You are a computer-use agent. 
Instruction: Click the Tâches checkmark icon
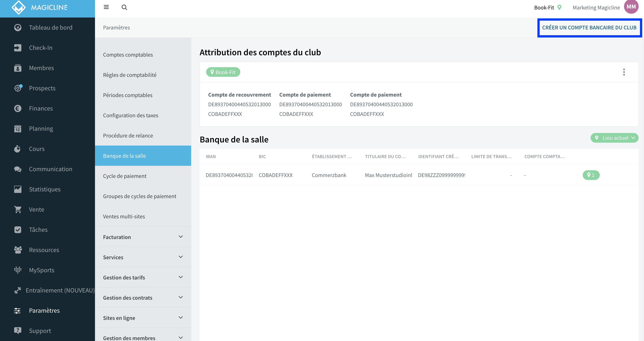(18, 230)
